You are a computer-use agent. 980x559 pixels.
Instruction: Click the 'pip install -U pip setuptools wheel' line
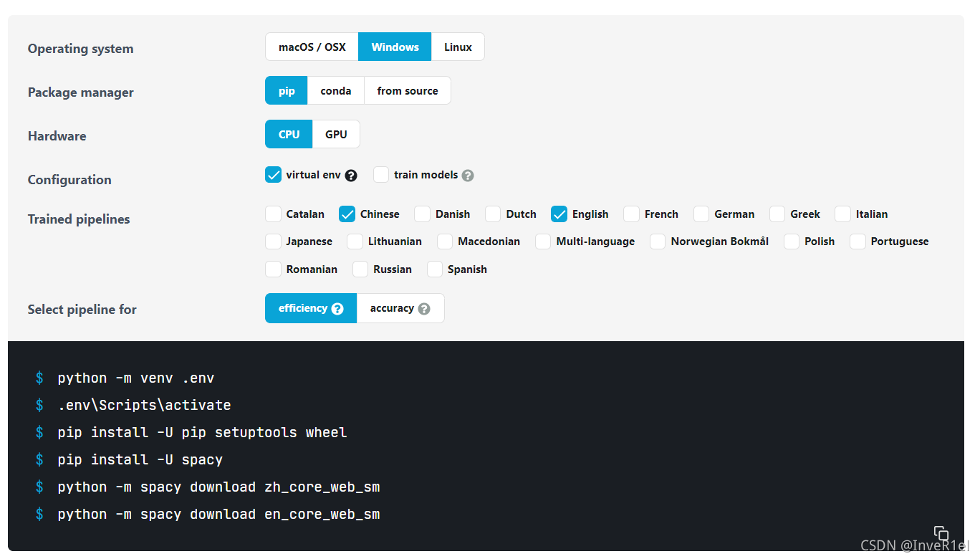(x=202, y=433)
